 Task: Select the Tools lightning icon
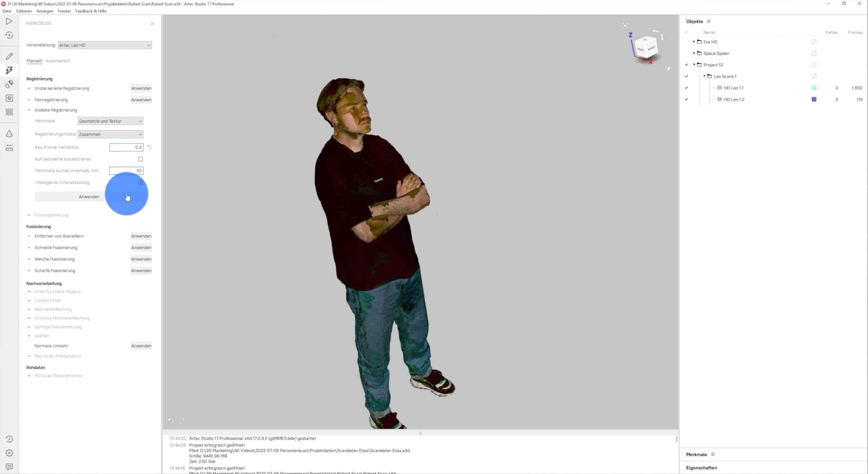click(x=9, y=70)
